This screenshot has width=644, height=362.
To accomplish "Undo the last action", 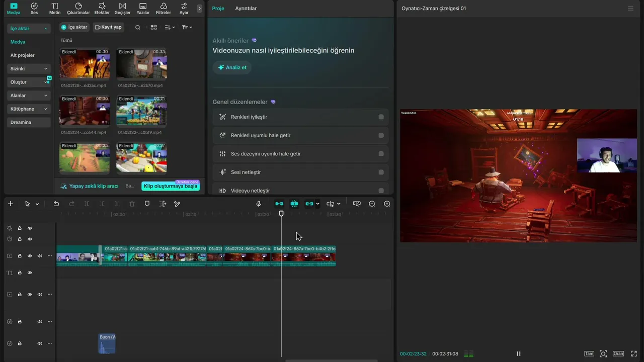I will click(x=56, y=204).
